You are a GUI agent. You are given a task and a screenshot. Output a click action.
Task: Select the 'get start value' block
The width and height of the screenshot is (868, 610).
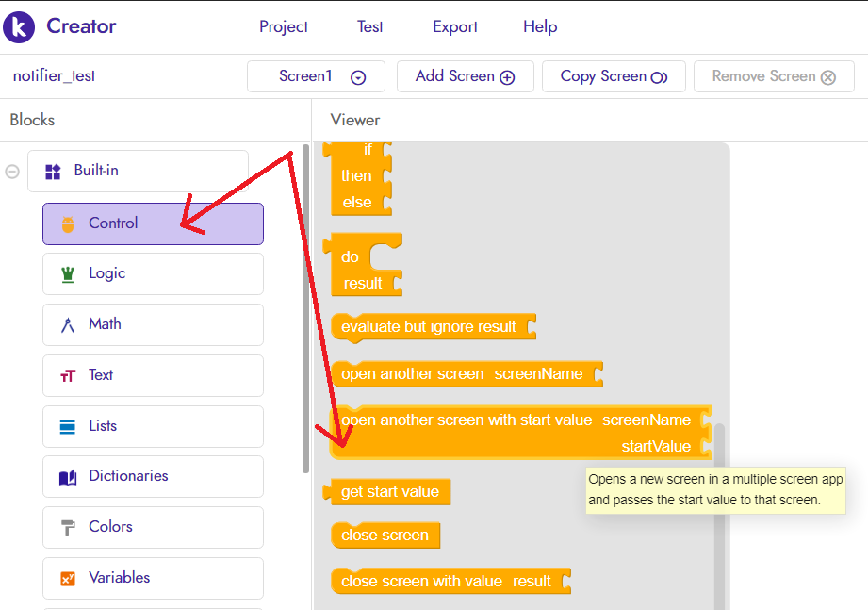tap(389, 492)
